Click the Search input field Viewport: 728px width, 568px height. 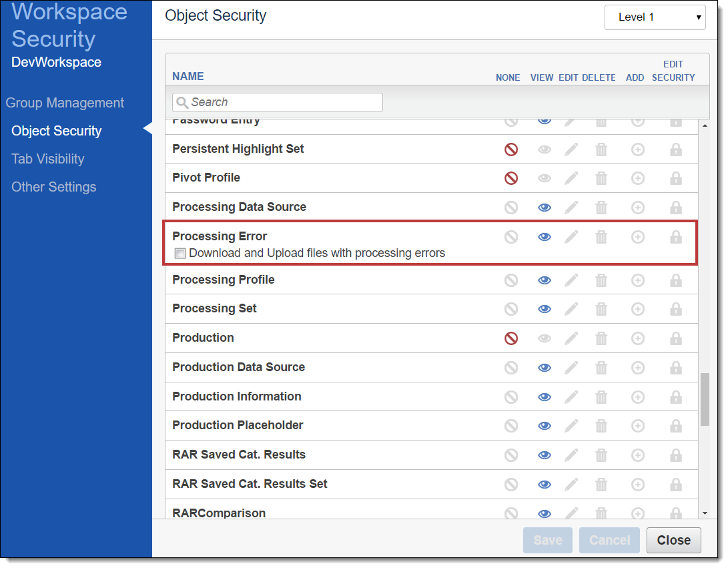click(278, 102)
